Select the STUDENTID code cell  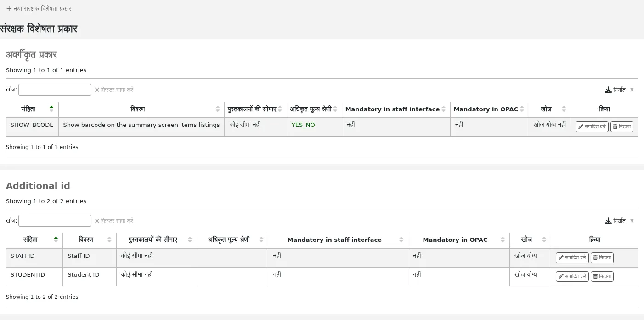click(34, 276)
